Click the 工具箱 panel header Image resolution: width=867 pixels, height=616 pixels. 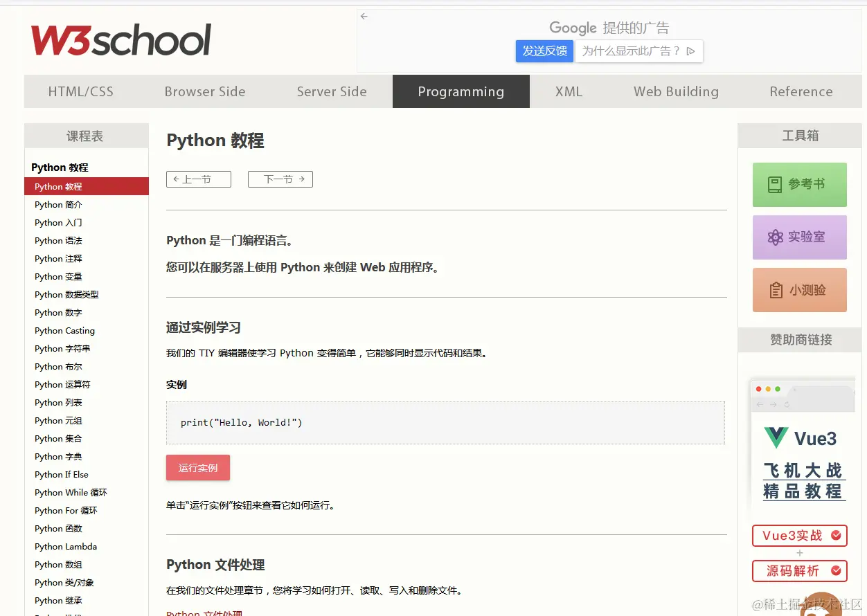(x=801, y=136)
